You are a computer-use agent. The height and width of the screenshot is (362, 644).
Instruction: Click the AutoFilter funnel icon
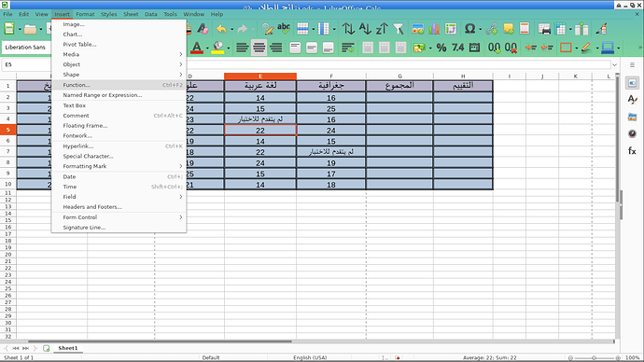point(398,29)
